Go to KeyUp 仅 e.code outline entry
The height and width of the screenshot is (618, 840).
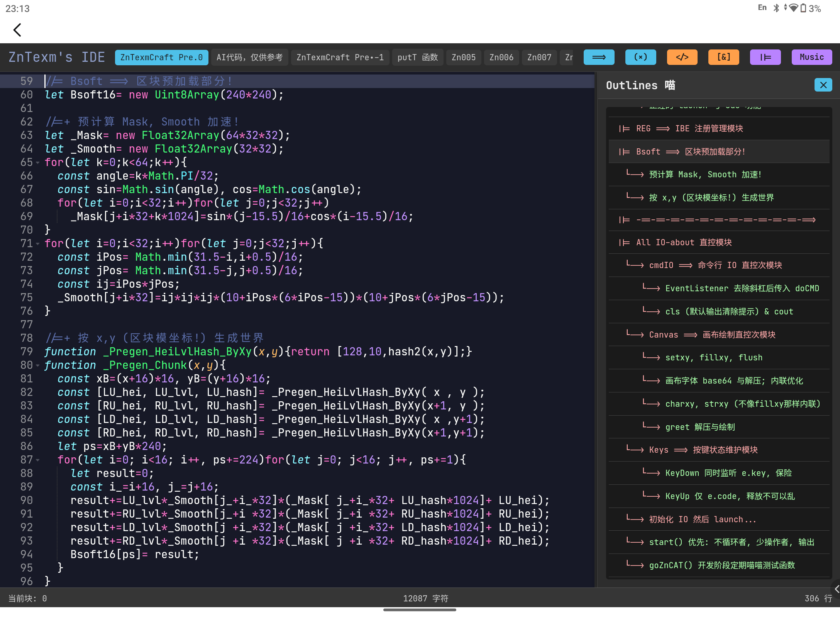(x=719, y=496)
